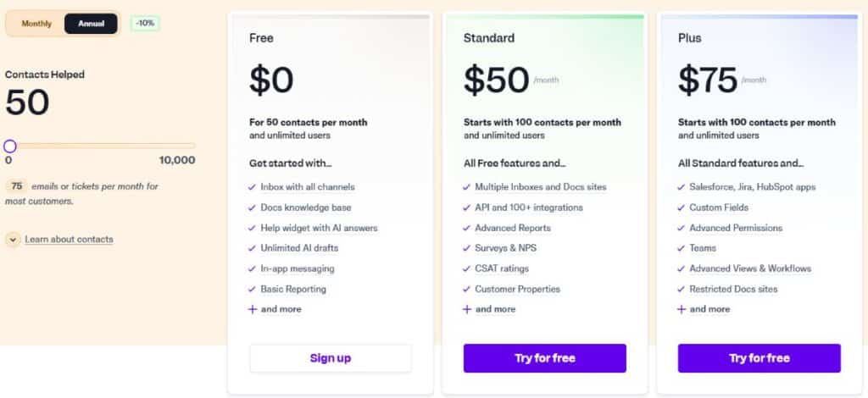
Task: Click the Salesforce, Jira, HubSpot apps feature
Action: click(x=753, y=187)
